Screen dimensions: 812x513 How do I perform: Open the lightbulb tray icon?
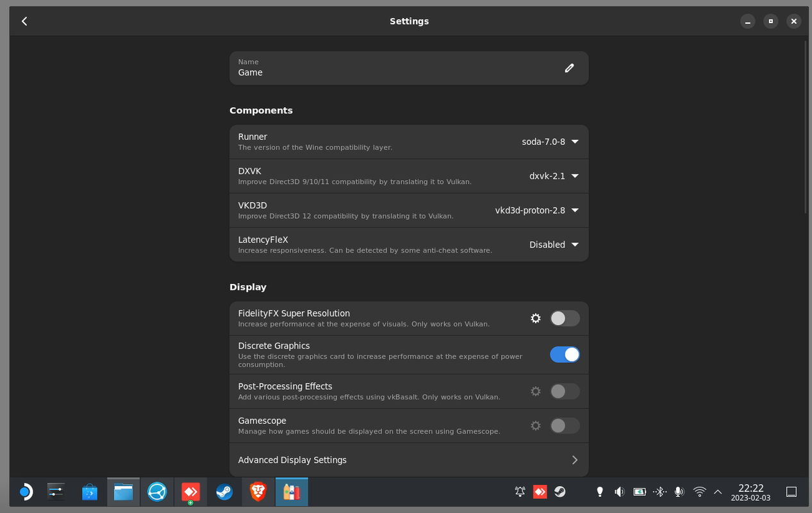[x=600, y=492]
